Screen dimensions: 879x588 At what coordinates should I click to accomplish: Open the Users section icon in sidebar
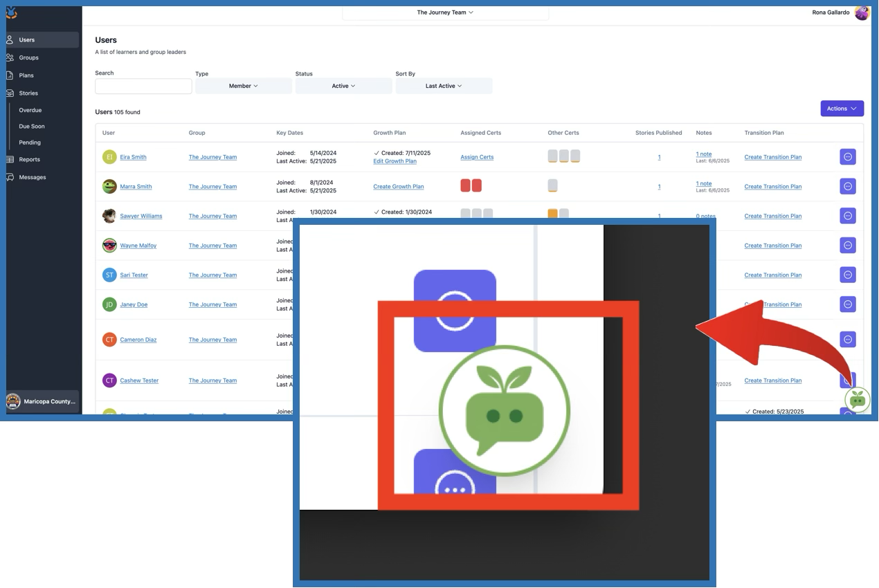(x=11, y=39)
